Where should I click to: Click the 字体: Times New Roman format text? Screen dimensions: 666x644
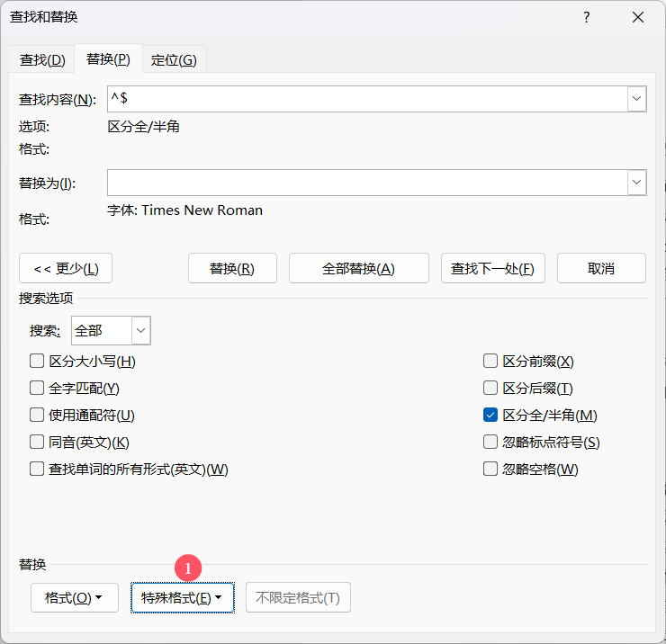pyautogui.click(x=184, y=210)
